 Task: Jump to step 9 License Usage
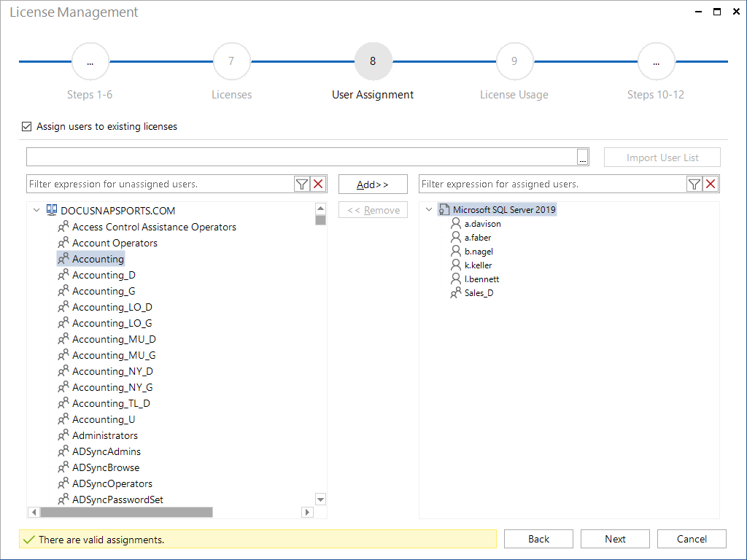[x=514, y=61]
